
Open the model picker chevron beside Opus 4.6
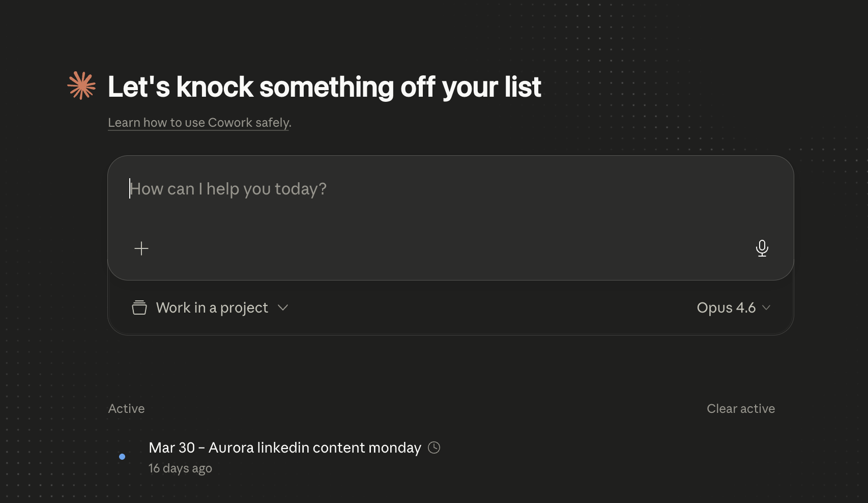point(767,308)
